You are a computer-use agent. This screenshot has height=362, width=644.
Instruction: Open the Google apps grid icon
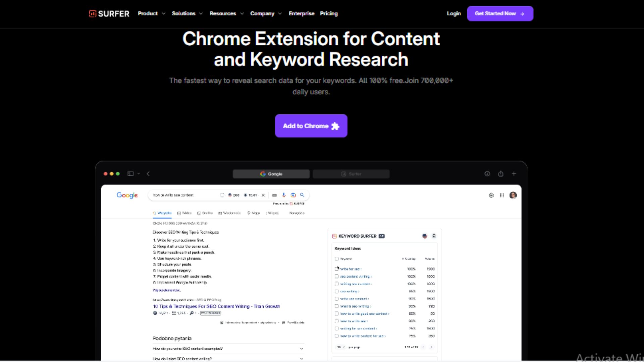pyautogui.click(x=502, y=195)
